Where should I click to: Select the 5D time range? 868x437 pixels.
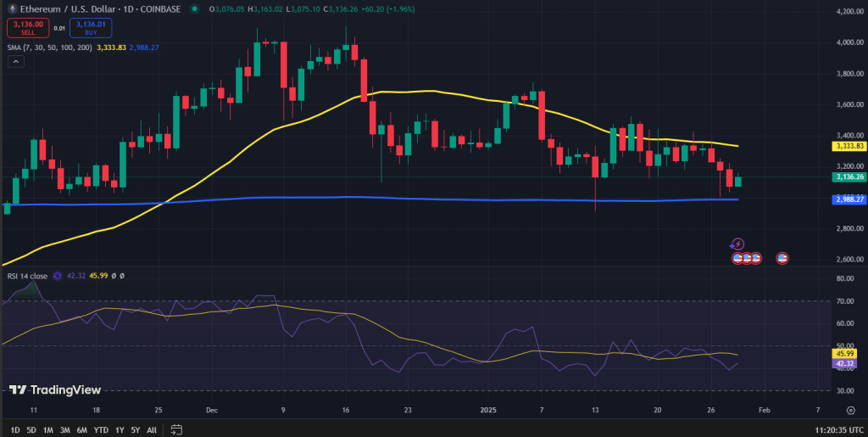(31, 430)
